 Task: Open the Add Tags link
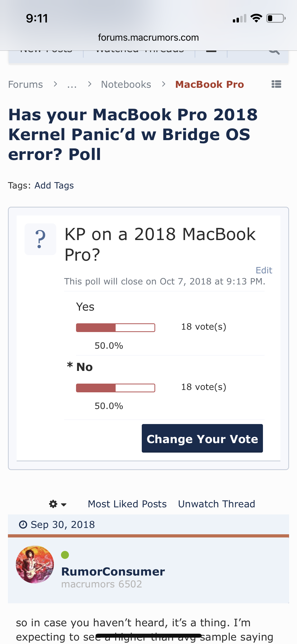54,186
